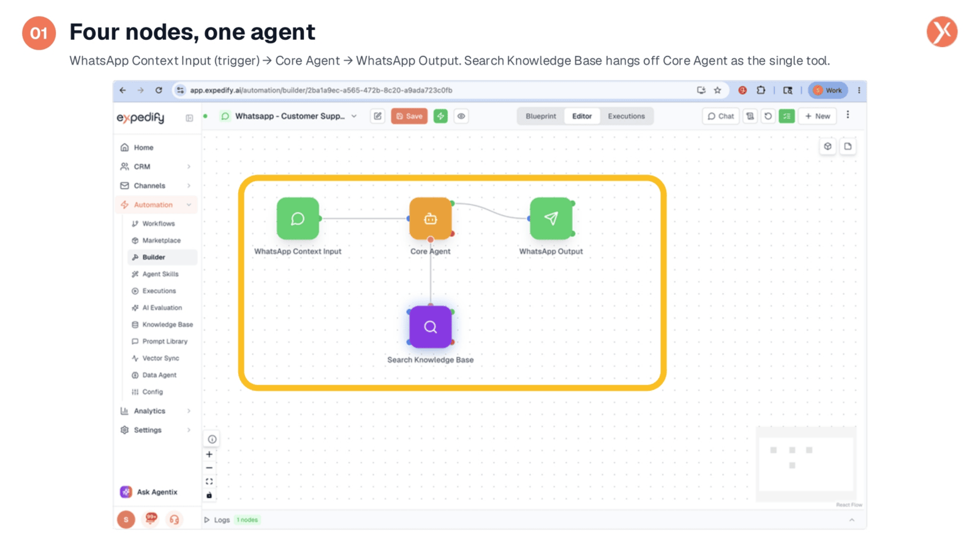Image resolution: width=980 pixels, height=551 pixels.
Task: Run the workflow with the green lightning icon
Action: pyautogui.click(x=440, y=116)
